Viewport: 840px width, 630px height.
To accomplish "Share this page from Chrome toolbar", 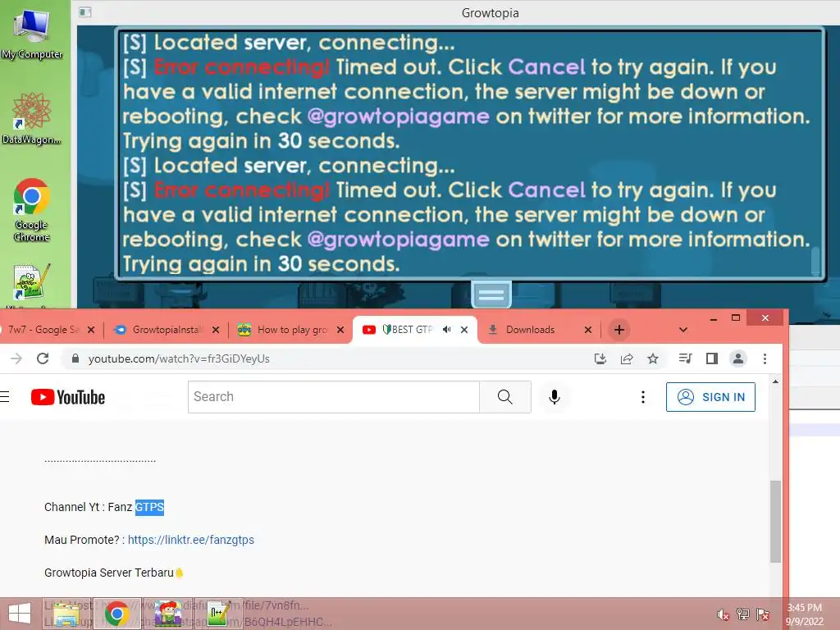I will click(627, 358).
